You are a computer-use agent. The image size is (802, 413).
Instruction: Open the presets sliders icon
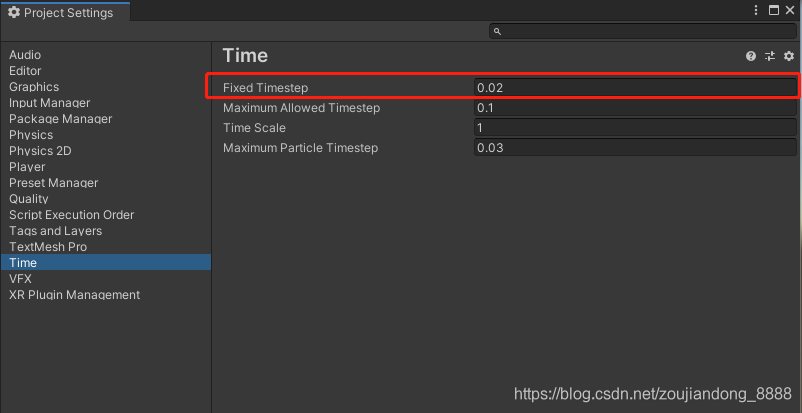click(770, 56)
